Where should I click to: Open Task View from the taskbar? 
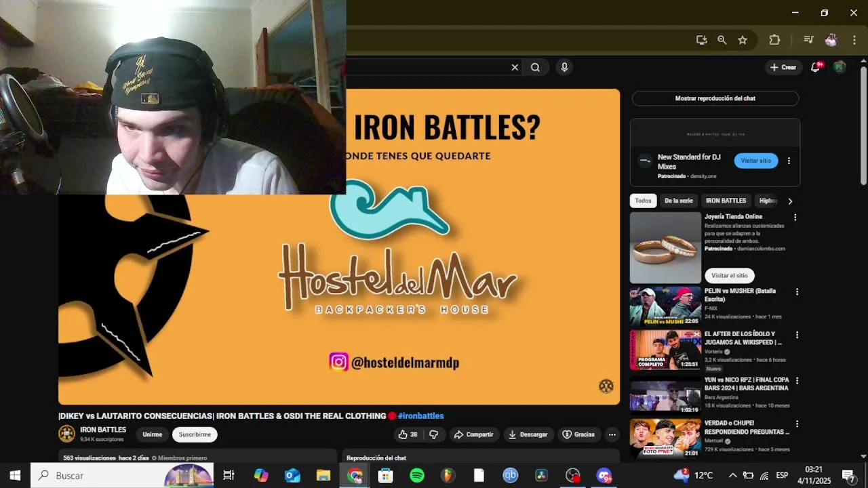point(229,475)
